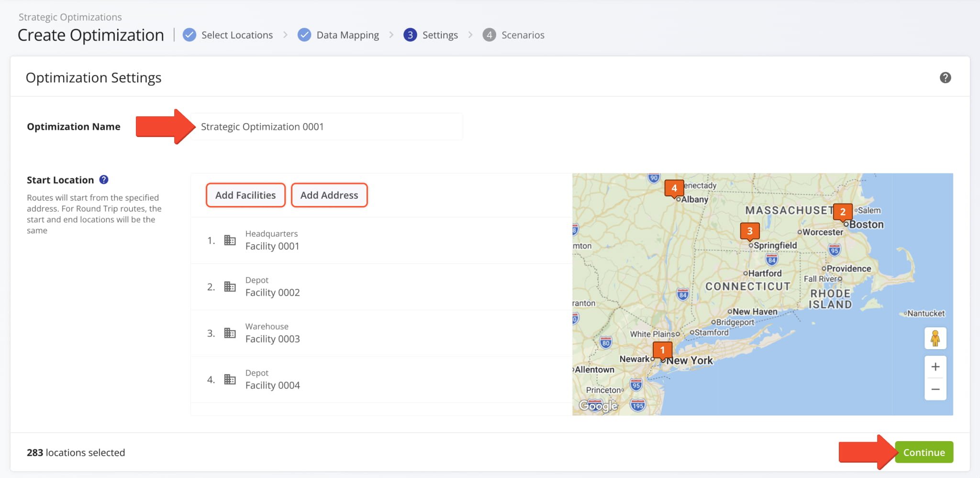The height and width of the screenshot is (478, 980).
Task: Open Street View pegman on map
Action: point(935,339)
